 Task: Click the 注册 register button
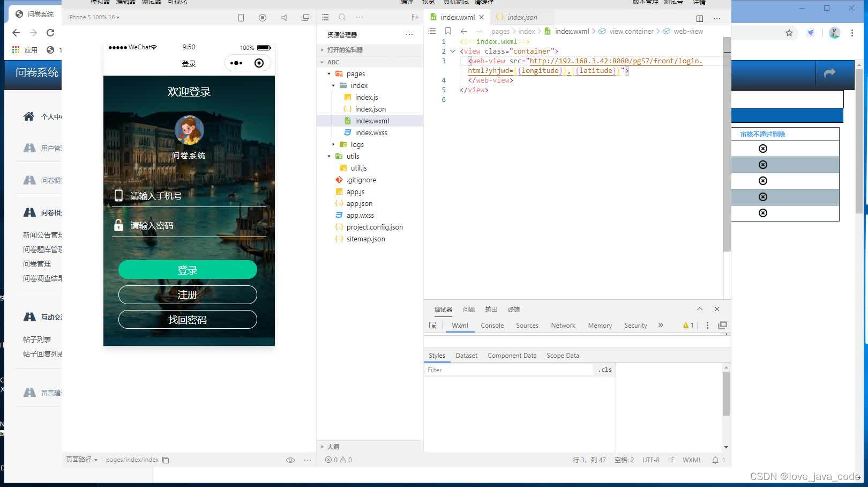(188, 294)
